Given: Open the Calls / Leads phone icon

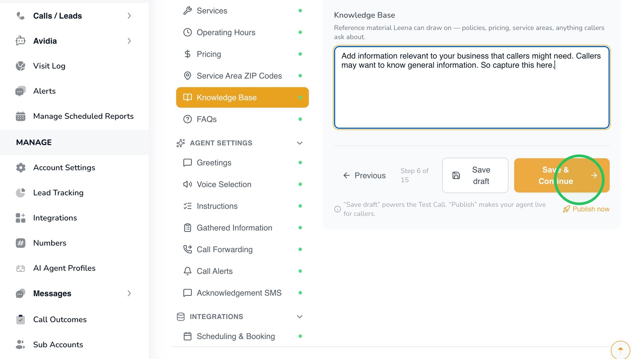Looking at the screenshot, I should tap(20, 16).
